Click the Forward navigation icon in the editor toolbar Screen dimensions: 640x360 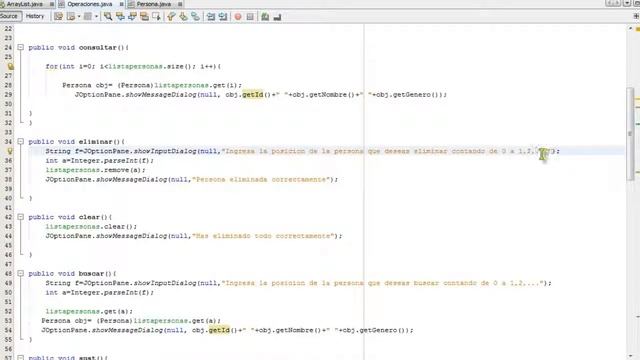[87, 17]
